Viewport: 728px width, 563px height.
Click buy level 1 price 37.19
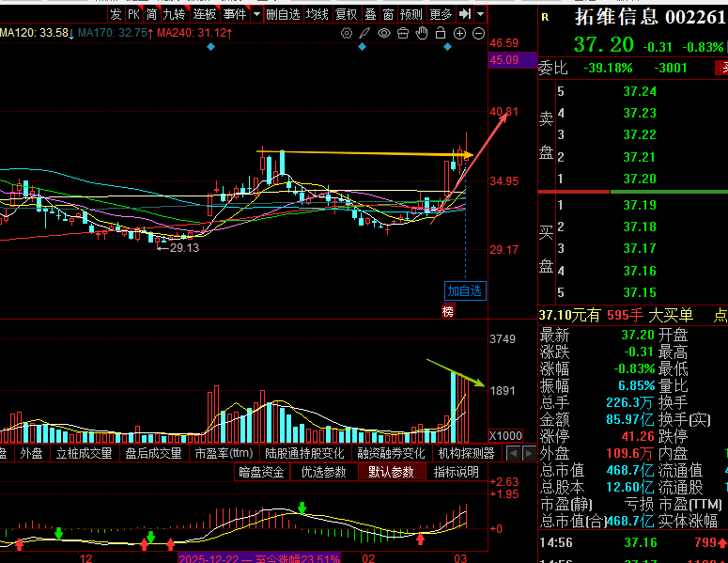(640, 205)
